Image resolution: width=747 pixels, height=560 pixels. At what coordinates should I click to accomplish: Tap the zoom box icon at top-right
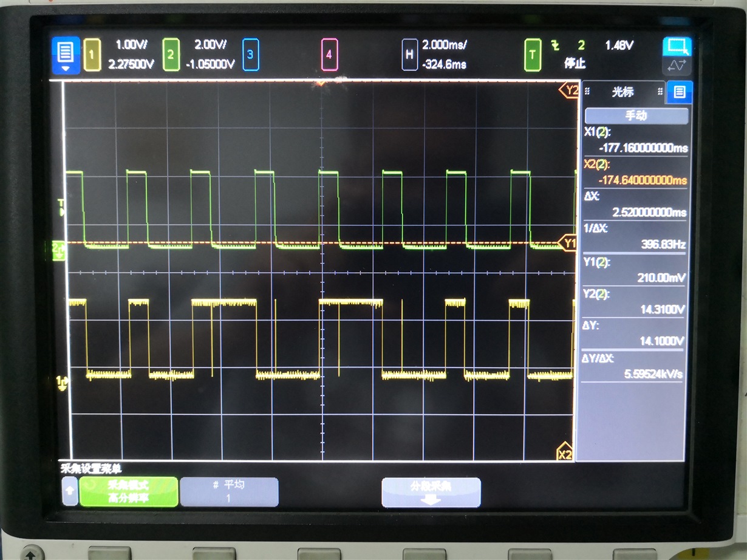coord(677,47)
